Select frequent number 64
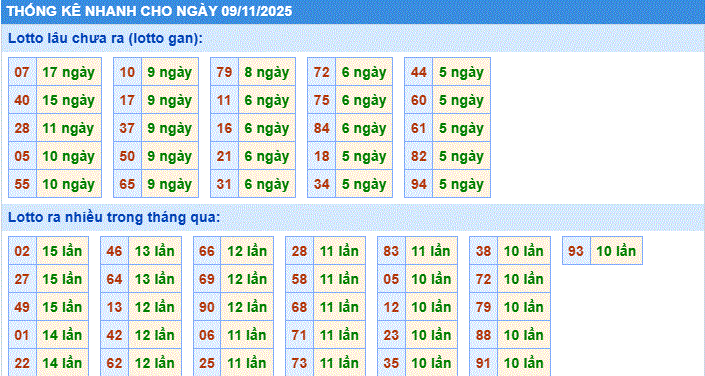 [114, 278]
